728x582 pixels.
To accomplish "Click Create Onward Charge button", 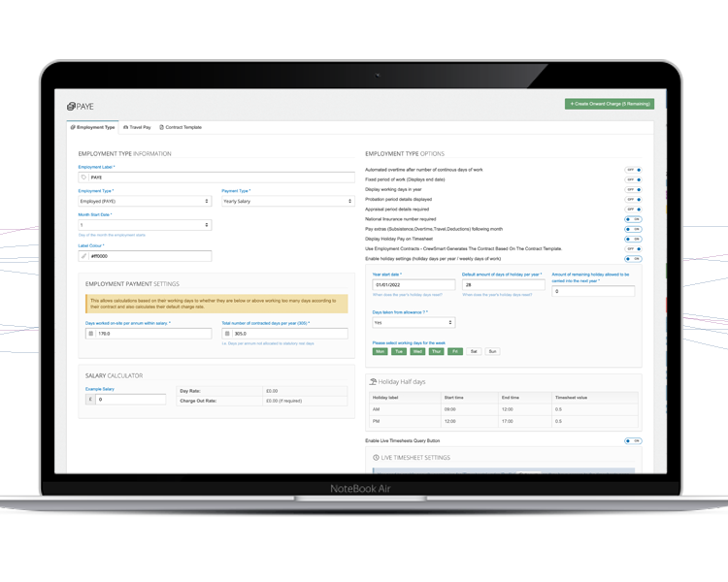I will [x=609, y=104].
